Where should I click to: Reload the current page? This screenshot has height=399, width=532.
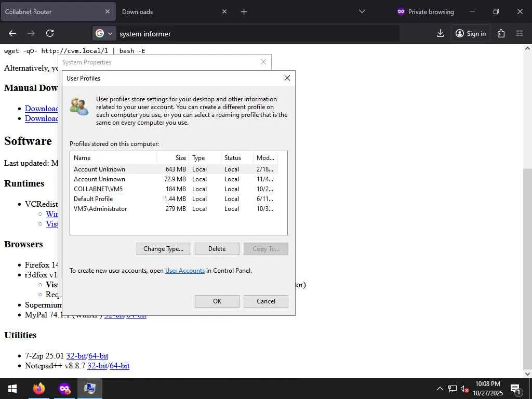(x=50, y=33)
